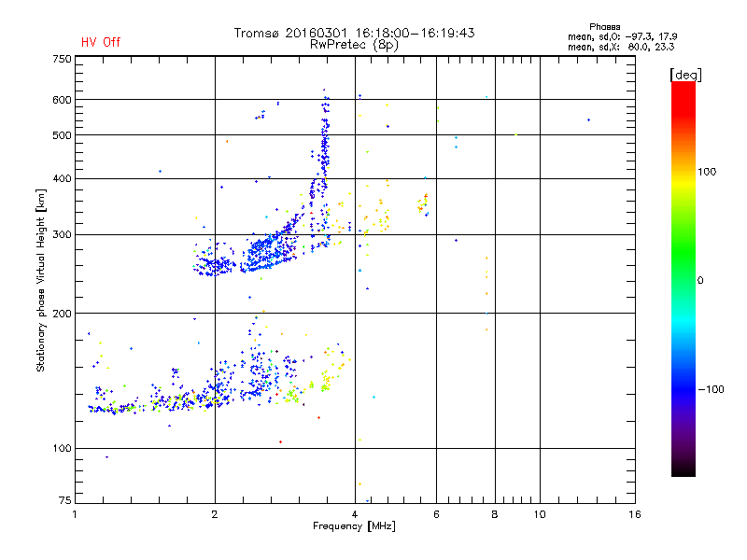747x560 pixels.
Task: Click the red 'HV Off' status label
Action: coord(101,42)
